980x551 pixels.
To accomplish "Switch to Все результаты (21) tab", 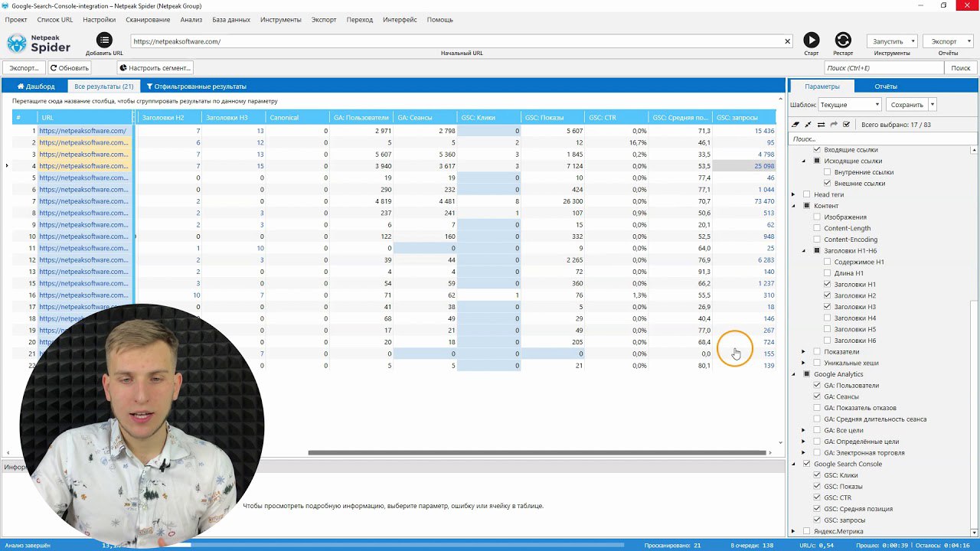I will pos(103,86).
